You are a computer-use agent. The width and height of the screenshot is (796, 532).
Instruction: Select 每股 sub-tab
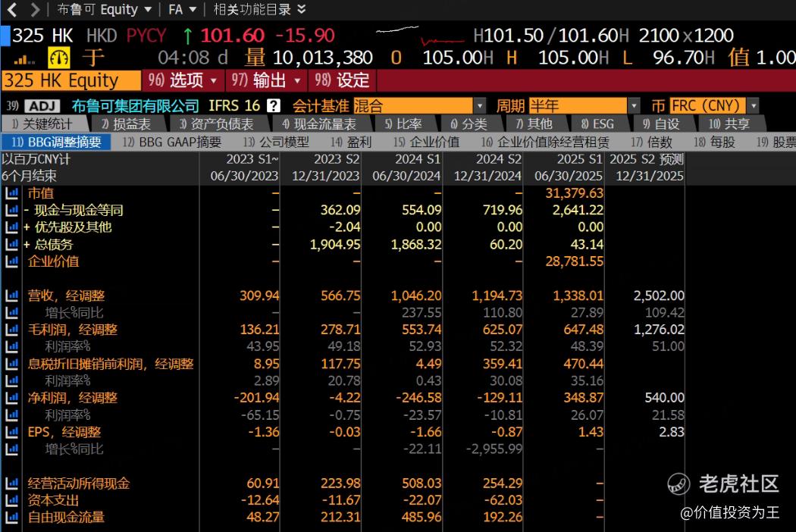click(x=715, y=142)
